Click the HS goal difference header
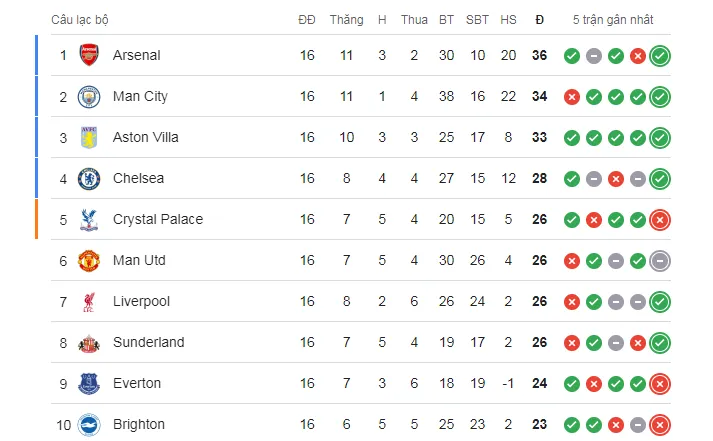The image size is (713, 441). tap(508, 19)
